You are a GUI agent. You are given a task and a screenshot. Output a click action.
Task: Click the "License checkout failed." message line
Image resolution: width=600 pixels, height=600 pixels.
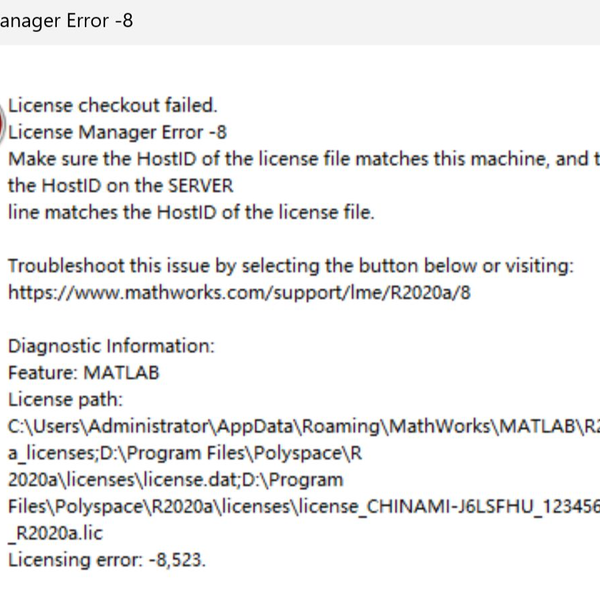click(112, 105)
